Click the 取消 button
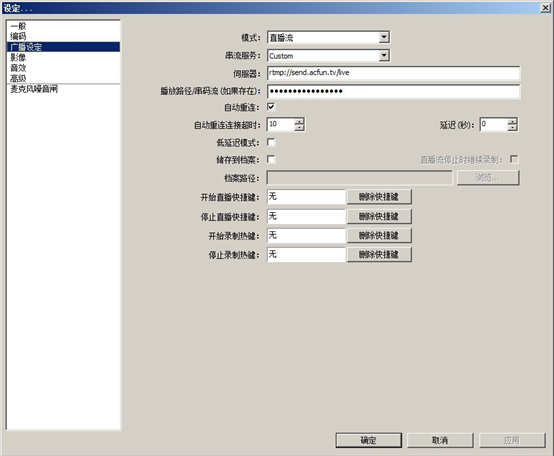Viewport: 554px width, 456px height. click(x=440, y=440)
